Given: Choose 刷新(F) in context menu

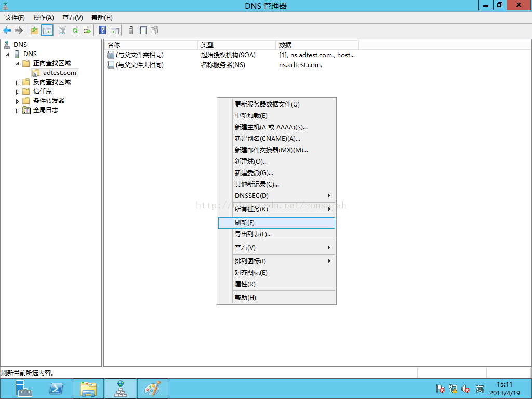Looking at the screenshot, I should 276,223.
